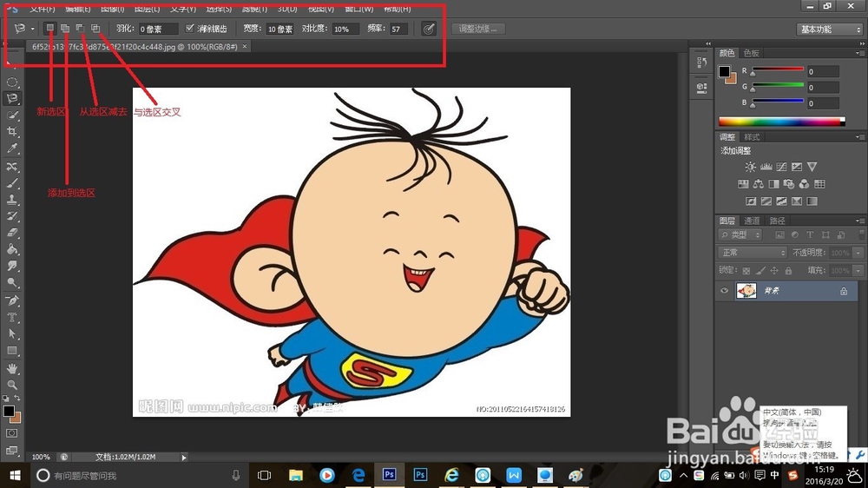Select the Zoom magnifier tool
The image size is (868, 488).
click(12, 385)
